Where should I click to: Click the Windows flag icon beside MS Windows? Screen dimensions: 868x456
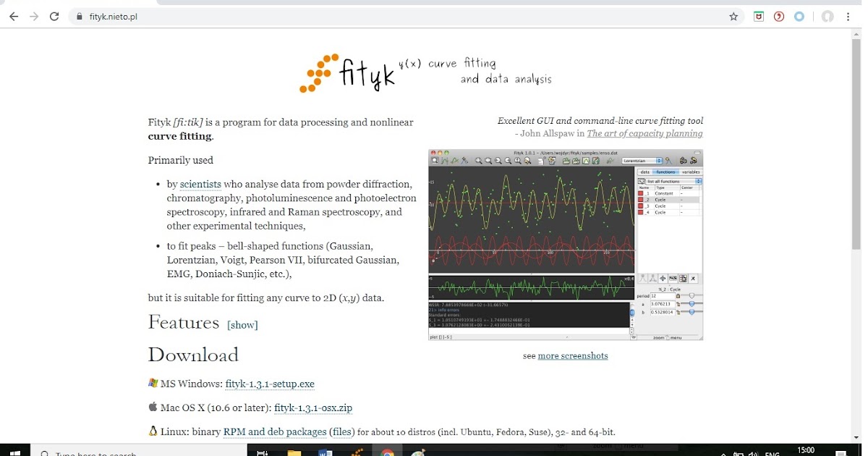click(153, 383)
